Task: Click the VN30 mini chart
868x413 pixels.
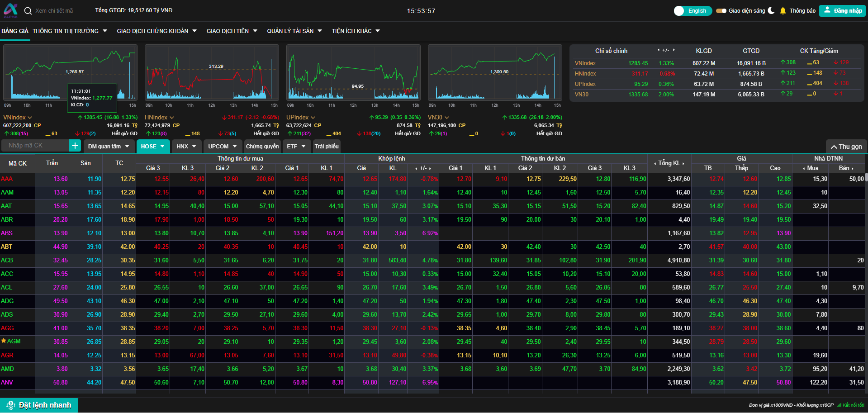Action: click(495, 72)
